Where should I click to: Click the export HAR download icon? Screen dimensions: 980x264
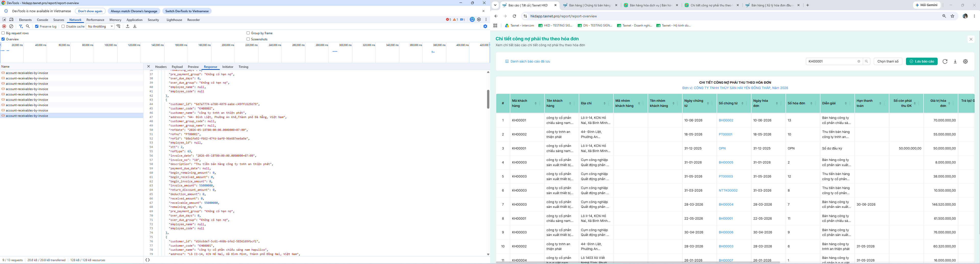click(x=135, y=27)
